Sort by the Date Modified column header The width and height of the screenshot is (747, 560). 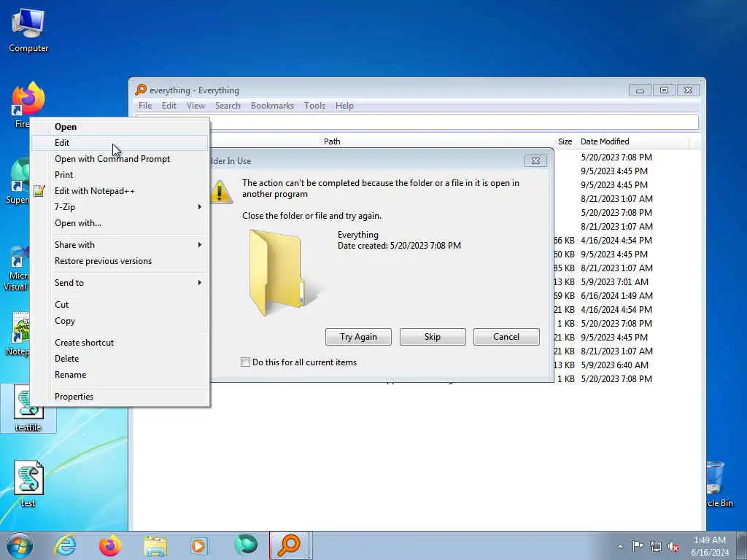coord(632,141)
